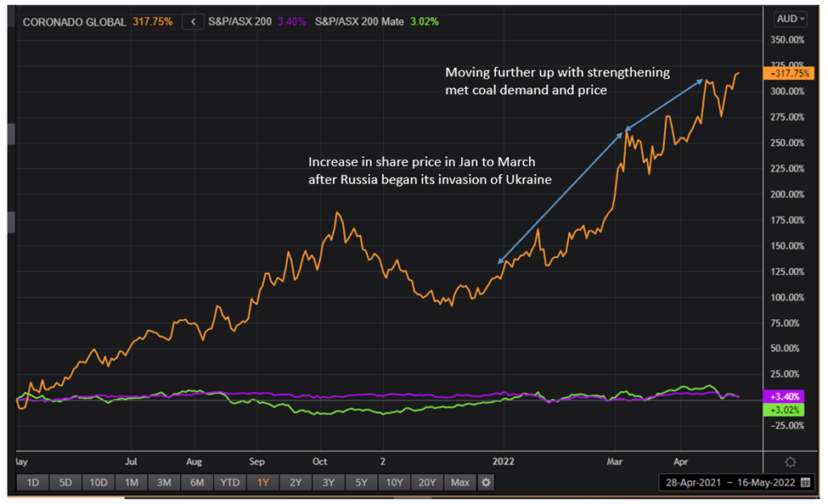Open the AUD currency dropdown
This screenshot has height=504, width=828.
pyautogui.click(x=790, y=19)
